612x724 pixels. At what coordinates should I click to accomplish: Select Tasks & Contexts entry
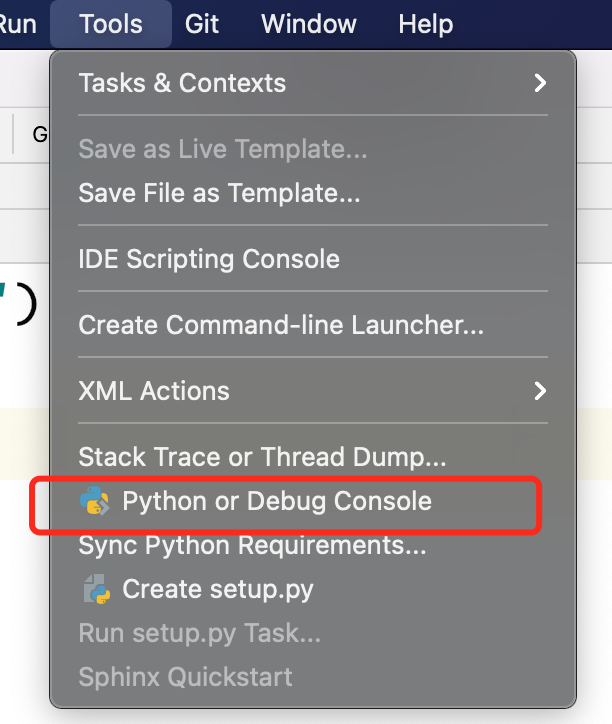pos(313,83)
